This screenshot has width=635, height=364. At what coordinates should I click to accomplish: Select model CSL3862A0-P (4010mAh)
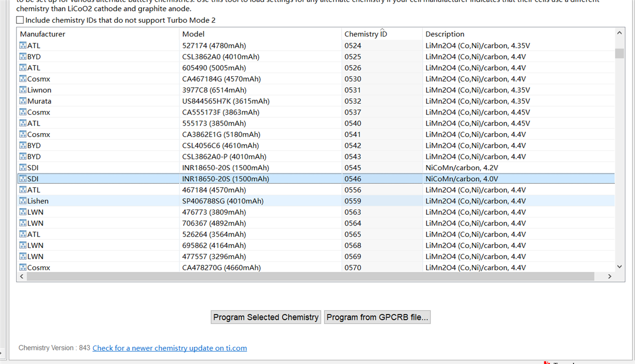pos(225,156)
